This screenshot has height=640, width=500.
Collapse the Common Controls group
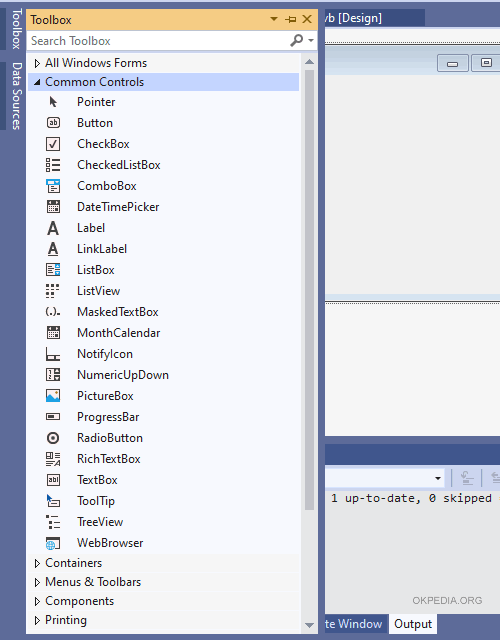38,82
